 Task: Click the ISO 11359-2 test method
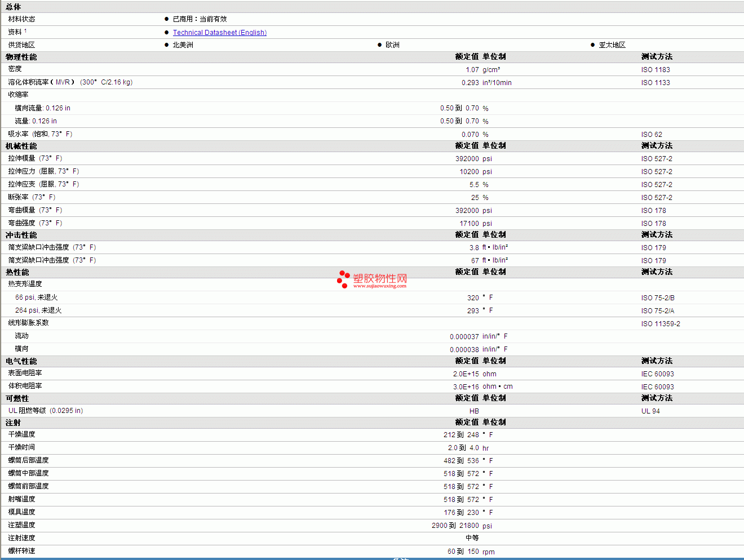pos(661,324)
